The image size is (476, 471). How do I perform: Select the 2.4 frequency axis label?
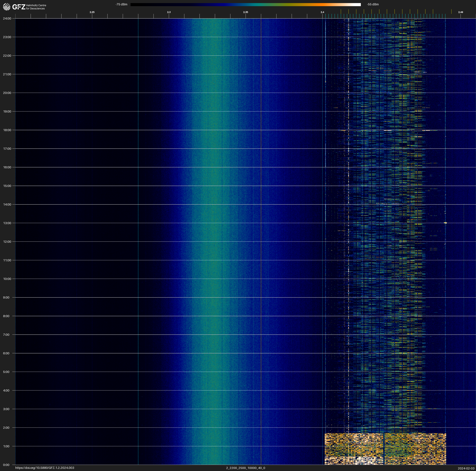(x=322, y=12)
